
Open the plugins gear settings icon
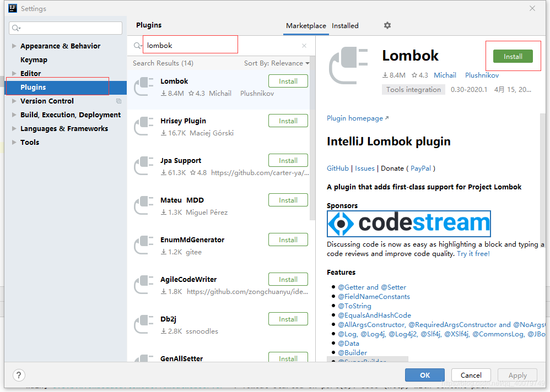click(387, 25)
